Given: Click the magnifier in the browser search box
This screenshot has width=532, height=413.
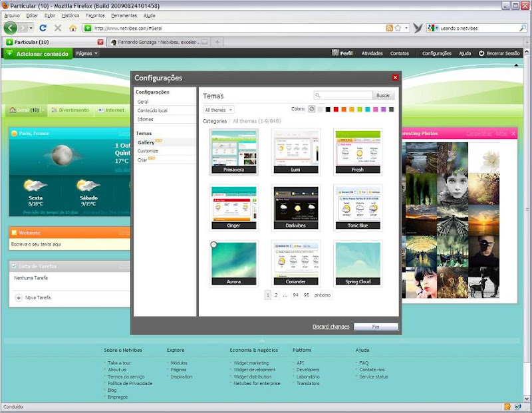Looking at the screenshot, I should [523, 28].
